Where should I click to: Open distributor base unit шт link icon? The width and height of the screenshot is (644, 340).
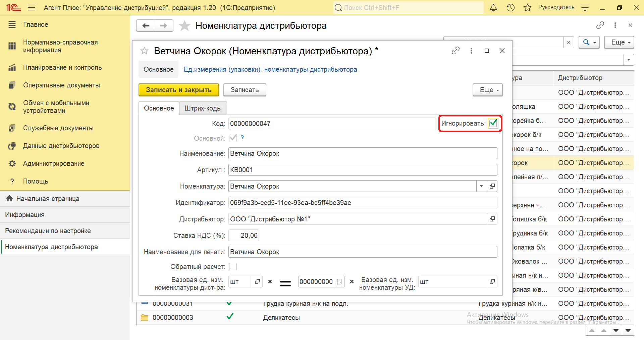[x=257, y=282]
